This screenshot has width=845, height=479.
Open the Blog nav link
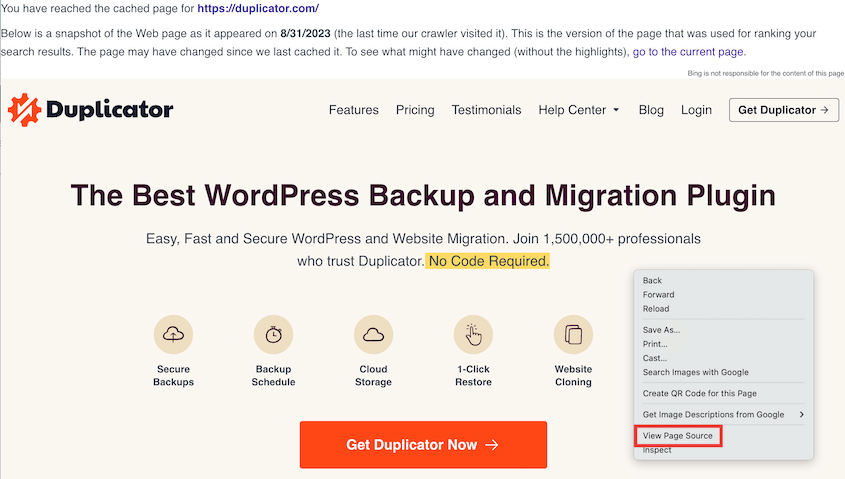tap(651, 110)
